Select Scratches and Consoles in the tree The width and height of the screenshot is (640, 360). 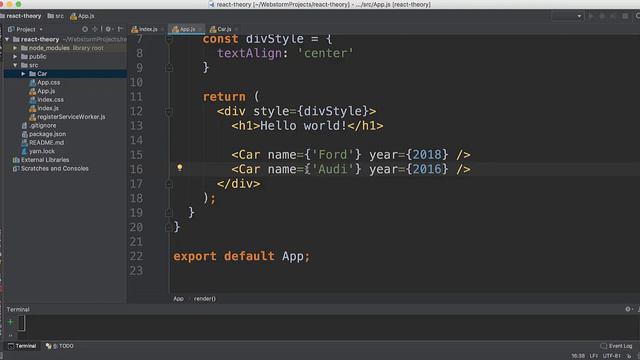point(54,169)
